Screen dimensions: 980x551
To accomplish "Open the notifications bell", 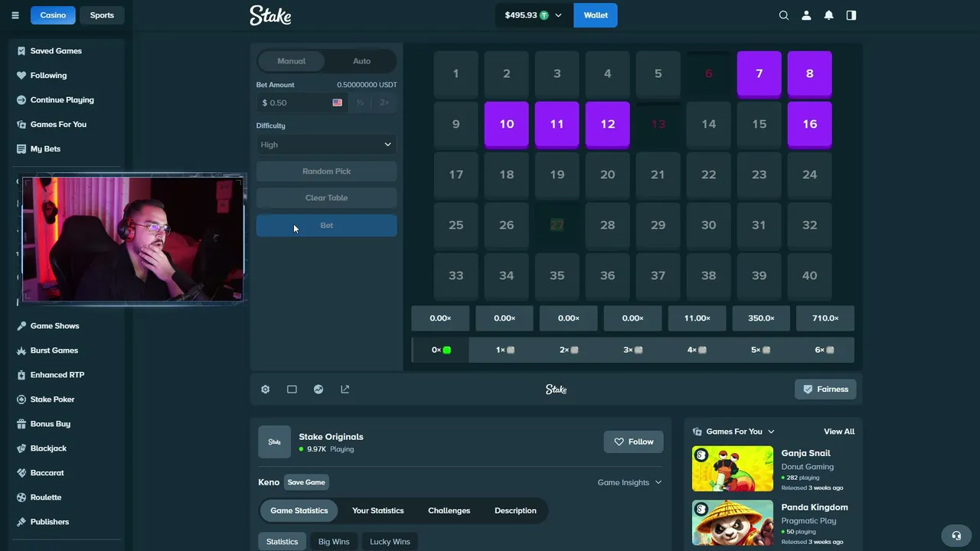I will click(828, 15).
